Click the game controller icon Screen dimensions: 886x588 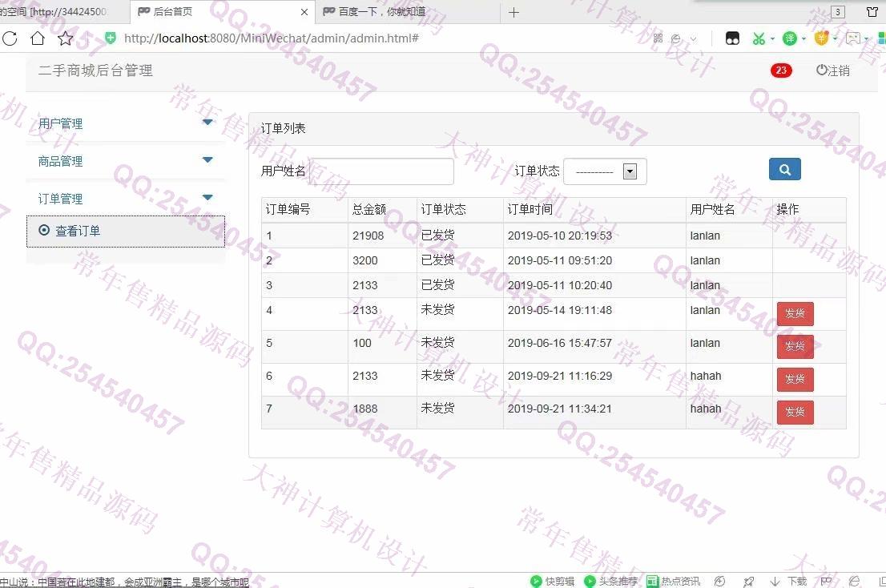click(x=852, y=38)
